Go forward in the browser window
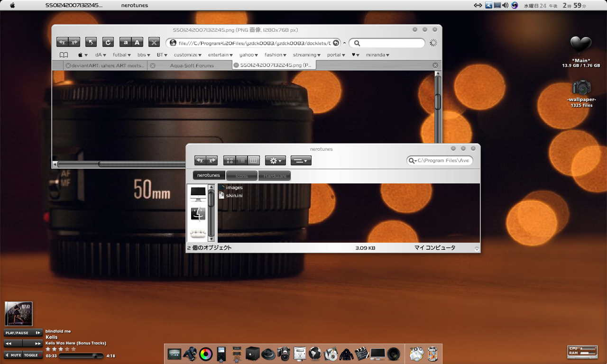Image resolution: width=607 pixels, height=364 pixels. (x=74, y=42)
